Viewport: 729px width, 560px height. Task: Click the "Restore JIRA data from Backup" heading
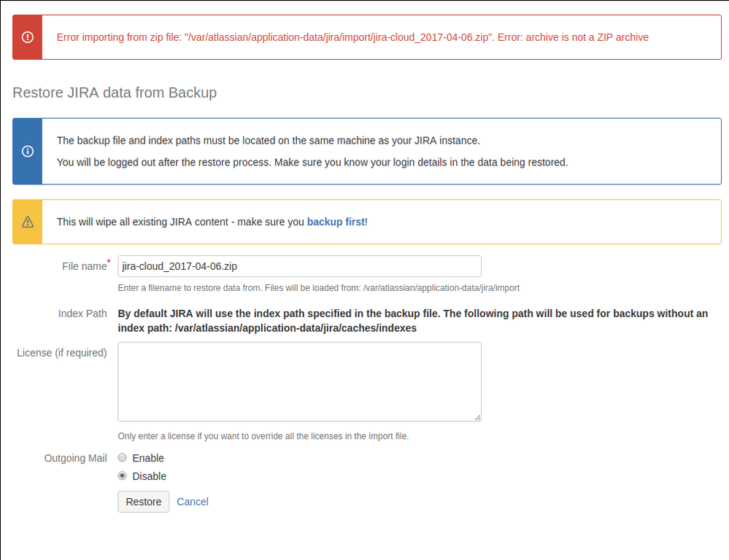pos(115,93)
